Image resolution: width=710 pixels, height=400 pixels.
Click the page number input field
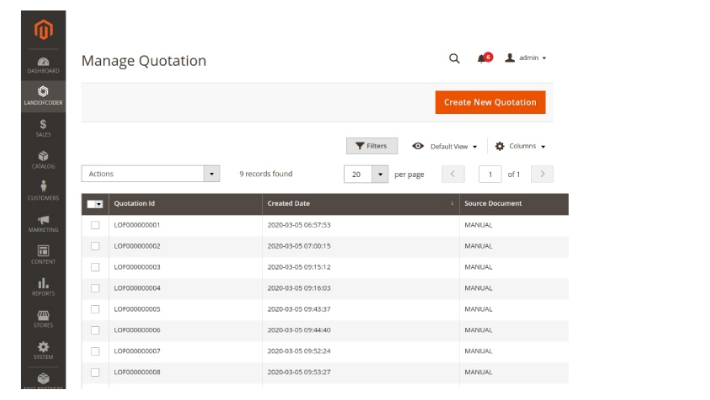490,174
